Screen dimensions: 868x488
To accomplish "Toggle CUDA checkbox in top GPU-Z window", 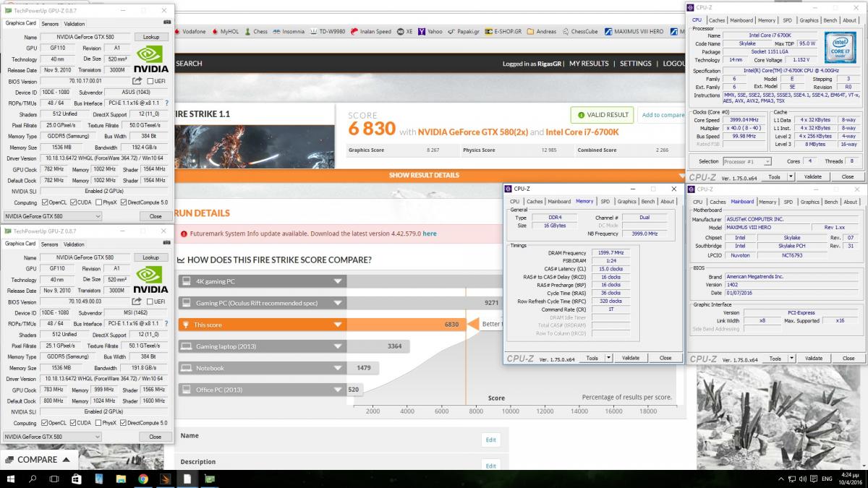I will [73, 202].
